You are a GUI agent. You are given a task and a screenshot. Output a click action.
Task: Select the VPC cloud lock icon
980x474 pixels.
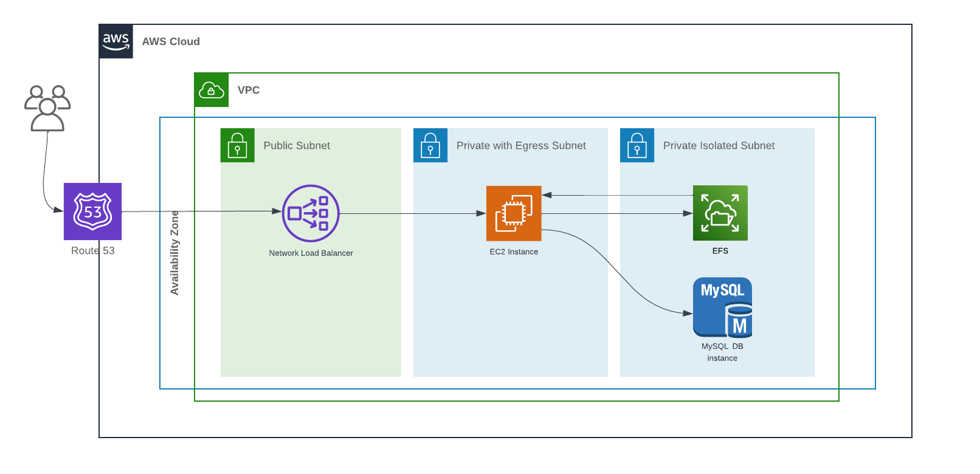212,90
